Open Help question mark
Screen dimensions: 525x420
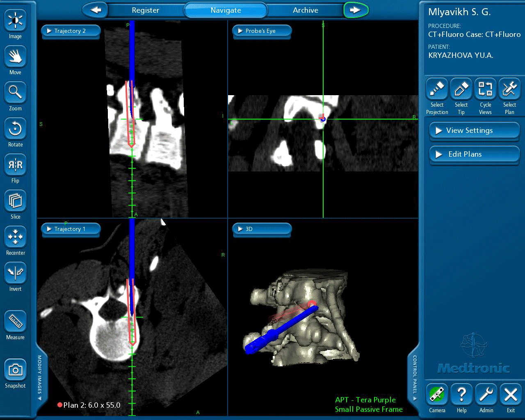point(461,395)
